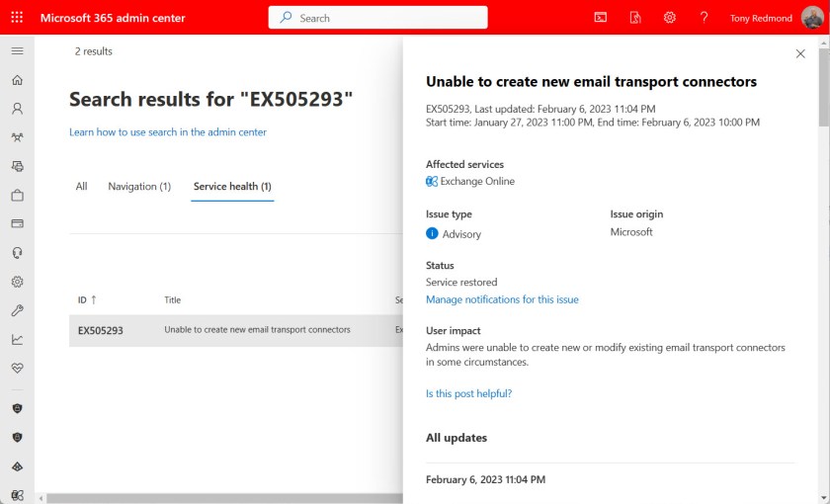This screenshot has height=504, width=830.
Task: Open Users icon in sidebar
Action: pos(17,109)
